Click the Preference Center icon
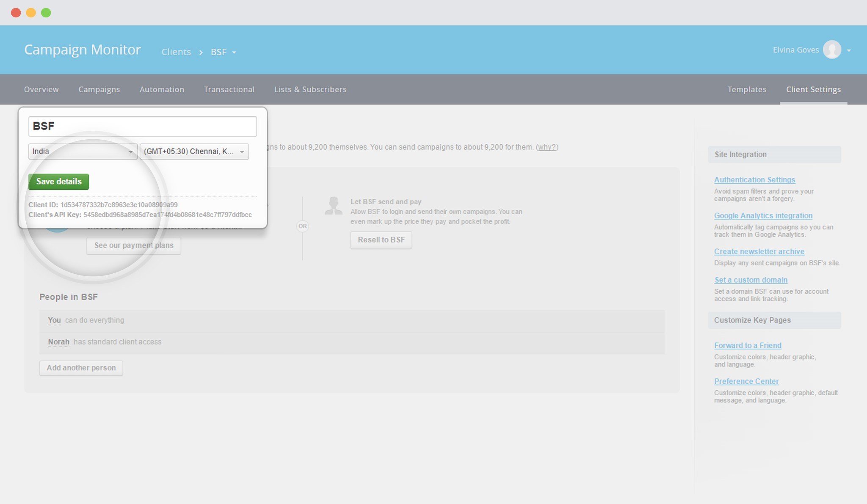Viewport: 867px width, 504px height. [x=746, y=381]
